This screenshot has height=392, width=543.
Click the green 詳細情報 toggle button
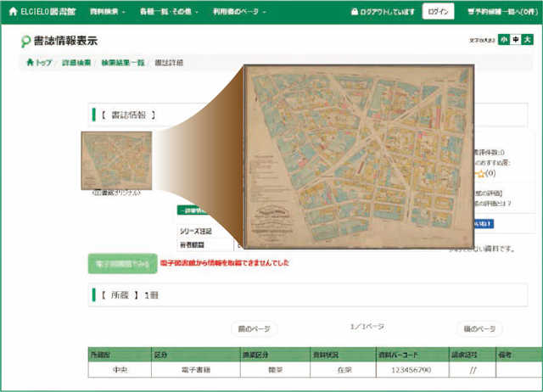click(194, 210)
